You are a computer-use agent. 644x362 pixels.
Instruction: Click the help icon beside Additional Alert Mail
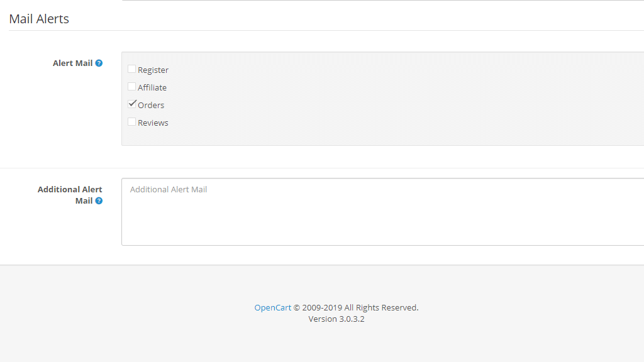[x=99, y=201]
